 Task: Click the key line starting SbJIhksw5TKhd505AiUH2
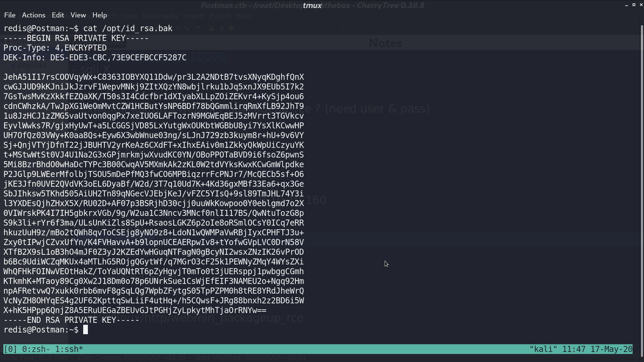coord(154,194)
